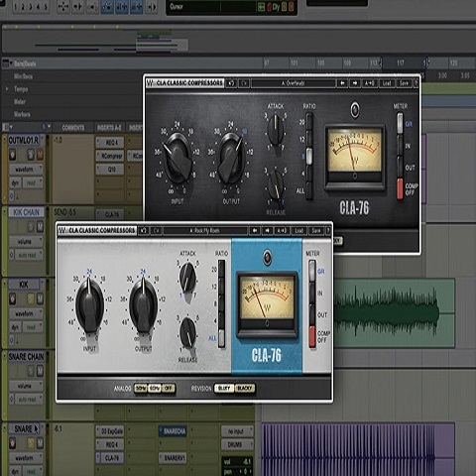Click the Waves logo in black CLA-76 header

[x=151, y=83]
